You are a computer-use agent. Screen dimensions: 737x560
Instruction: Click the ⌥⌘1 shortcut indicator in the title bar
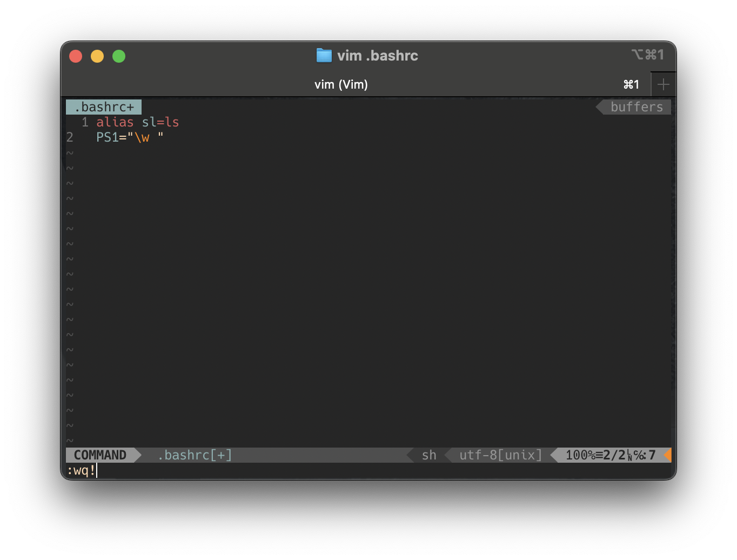point(648,54)
